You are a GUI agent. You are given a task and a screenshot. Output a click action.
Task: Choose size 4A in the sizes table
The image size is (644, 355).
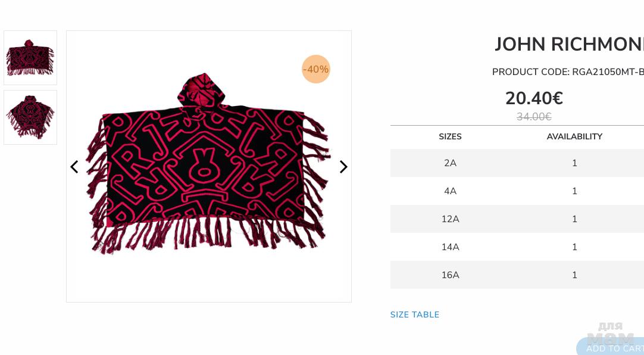click(x=450, y=191)
